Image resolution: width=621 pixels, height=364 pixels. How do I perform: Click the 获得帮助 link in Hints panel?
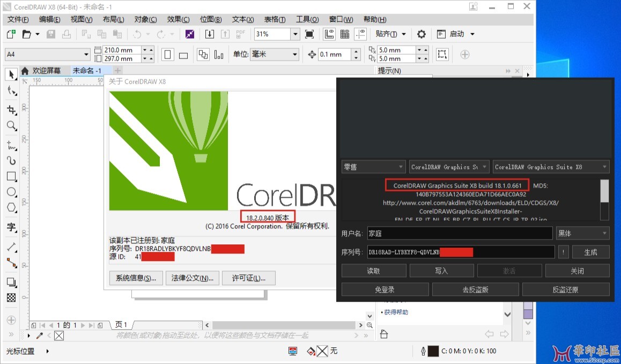coord(396,312)
